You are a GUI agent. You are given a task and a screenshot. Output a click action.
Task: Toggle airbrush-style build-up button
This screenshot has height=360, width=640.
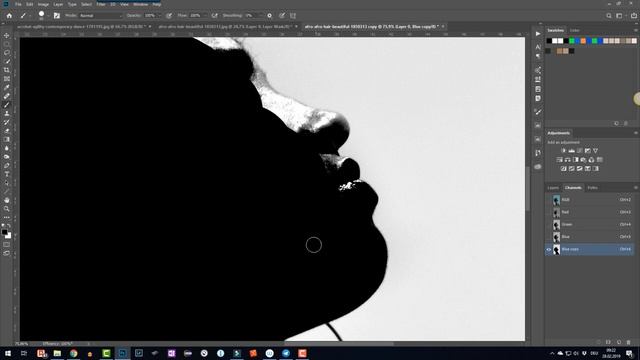[214, 16]
